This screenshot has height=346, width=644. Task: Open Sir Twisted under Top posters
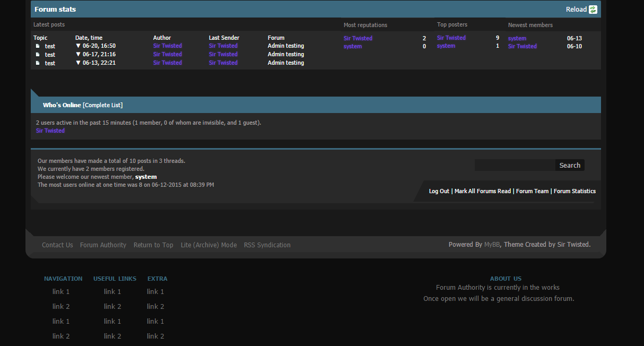click(451, 38)
